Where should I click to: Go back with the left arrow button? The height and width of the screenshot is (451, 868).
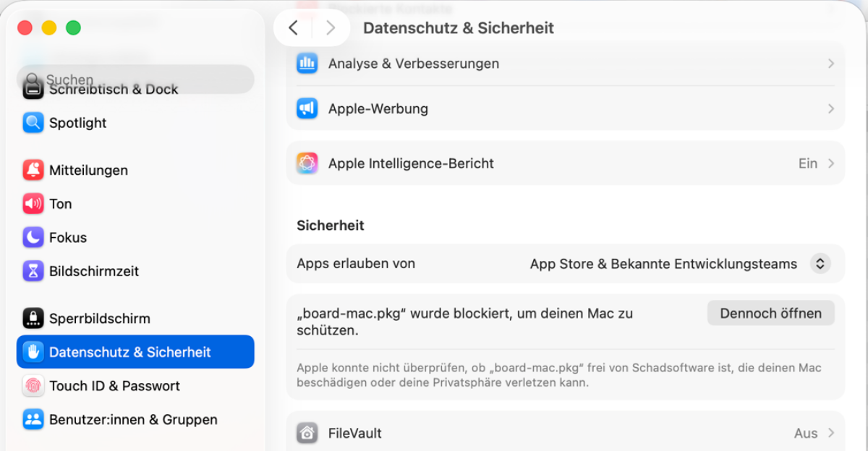(x=293, y=28)
